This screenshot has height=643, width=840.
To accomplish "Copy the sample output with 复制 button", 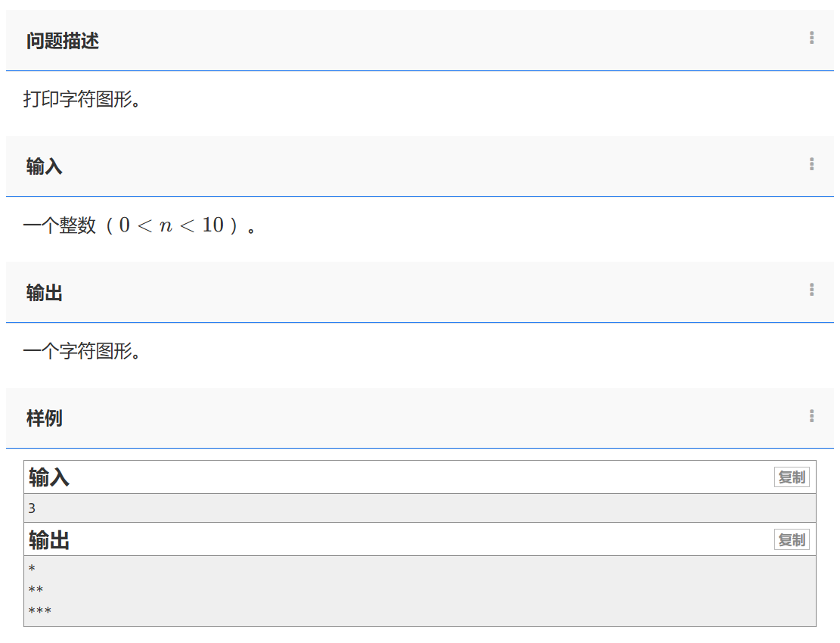I will tap(792, 540).
